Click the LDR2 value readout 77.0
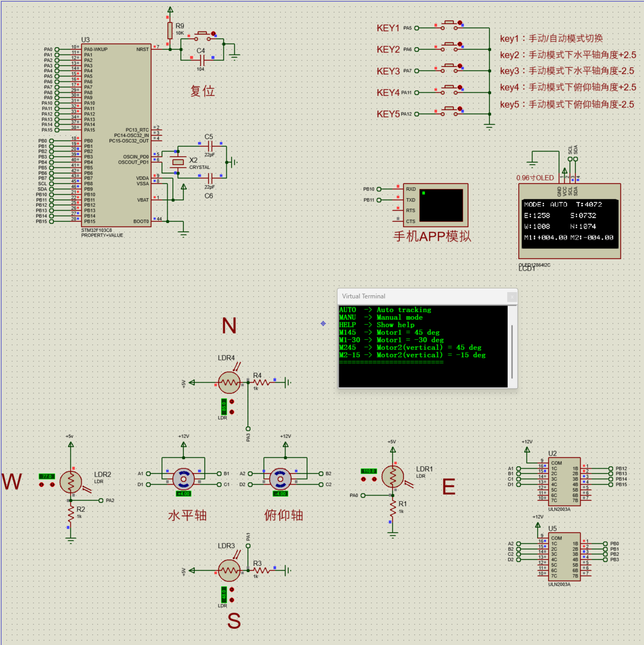This screenshot has height=645, width=644. coord(47,477)
